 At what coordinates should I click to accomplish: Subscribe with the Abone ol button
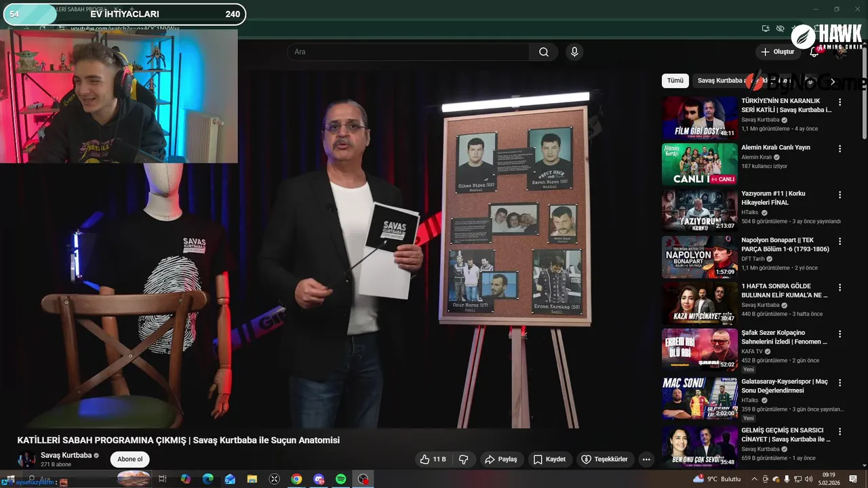[x=130, y=460]
